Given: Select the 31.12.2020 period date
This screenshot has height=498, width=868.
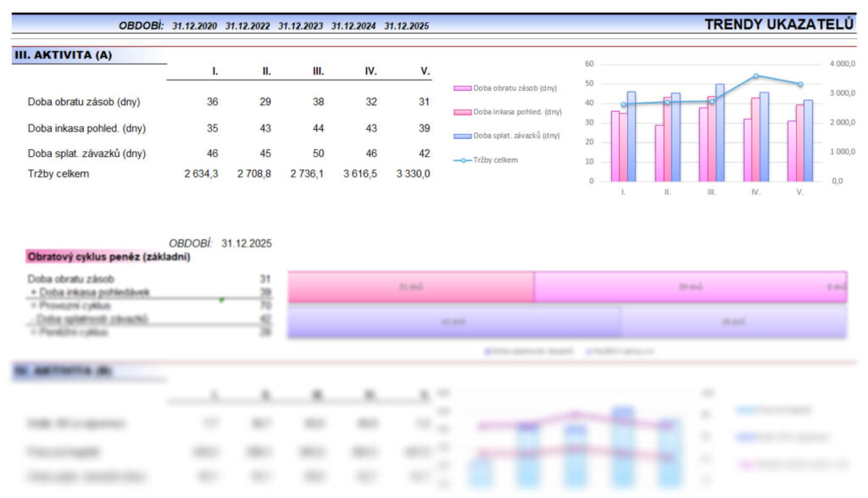Looking at the screenshot, I should click(194, 26).
